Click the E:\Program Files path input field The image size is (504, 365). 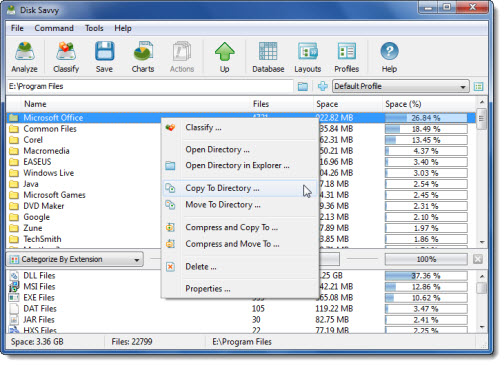150,86
